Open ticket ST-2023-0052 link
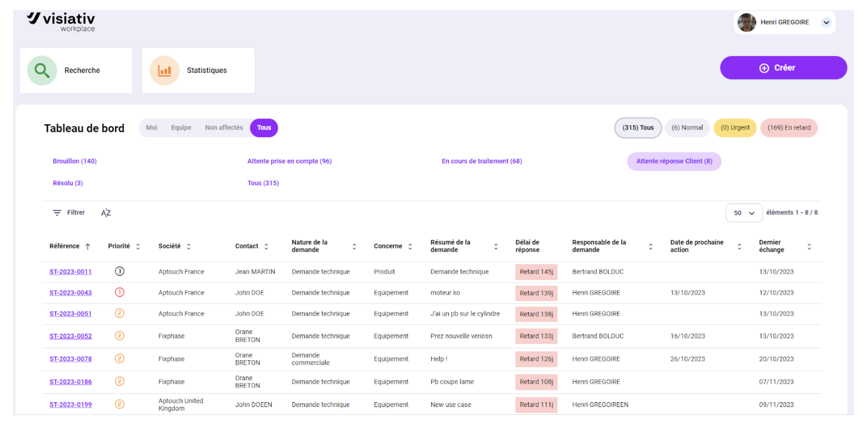Screen dimensions: 868x424 click(71, 336)
